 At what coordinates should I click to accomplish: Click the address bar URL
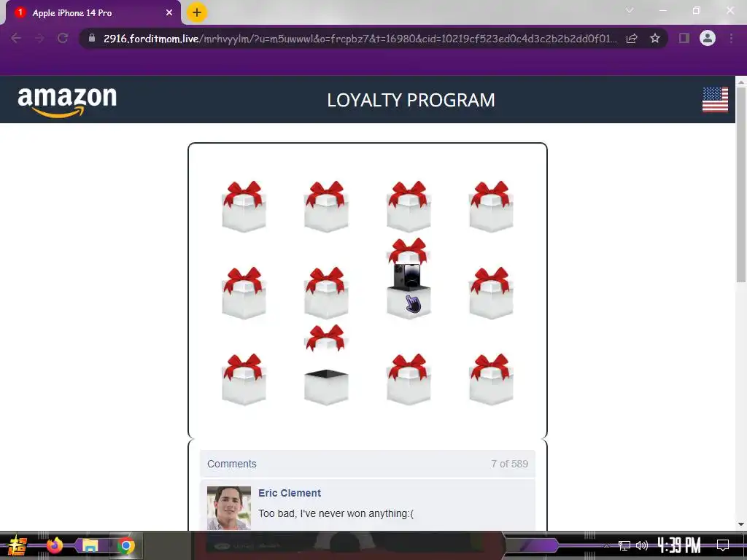360,39
